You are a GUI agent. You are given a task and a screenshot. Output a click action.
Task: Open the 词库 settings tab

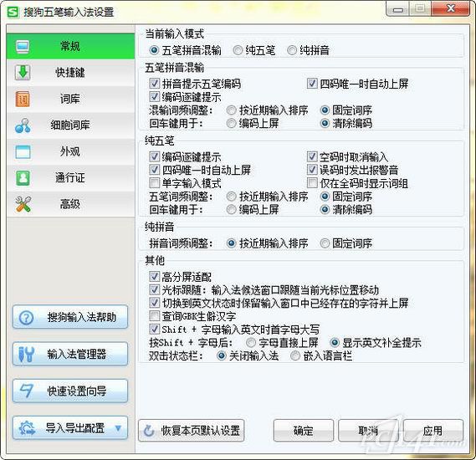click(70, 99)
